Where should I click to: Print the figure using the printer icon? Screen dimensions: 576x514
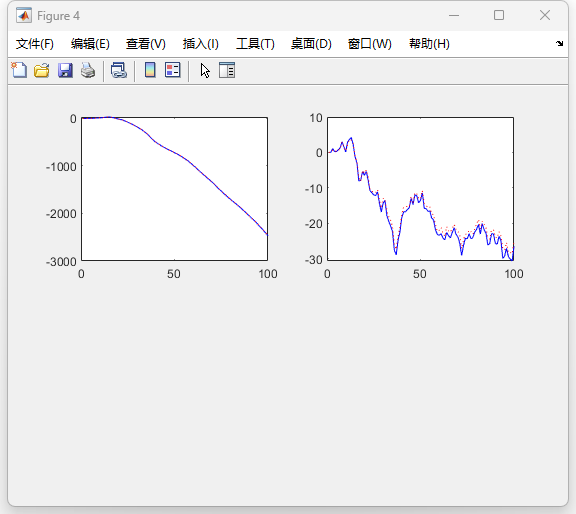[88, 70]
